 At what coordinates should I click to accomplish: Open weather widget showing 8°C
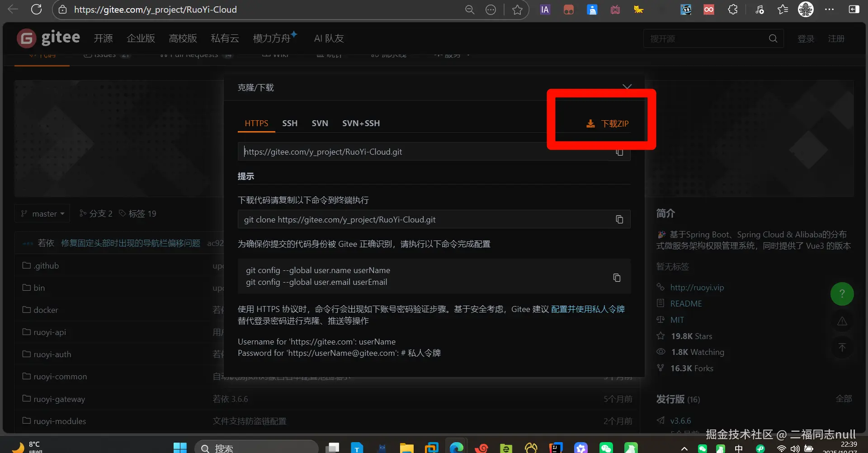coord(27,447)
